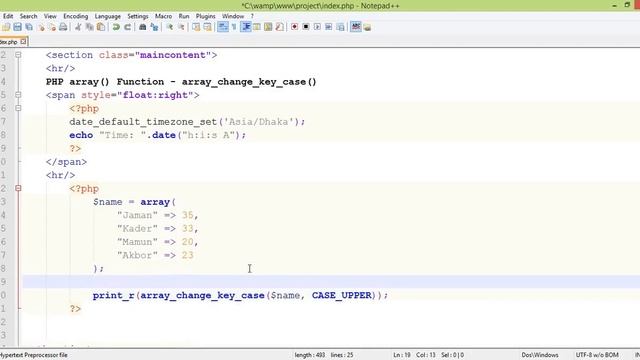This screenshot has width=640, height=360.
Task: Stop macro recording with the square icon
Action: (306, 27)
